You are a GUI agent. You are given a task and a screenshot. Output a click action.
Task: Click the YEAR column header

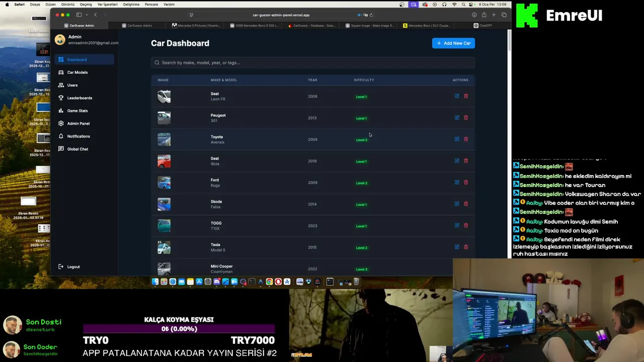(x=312, y=80)
